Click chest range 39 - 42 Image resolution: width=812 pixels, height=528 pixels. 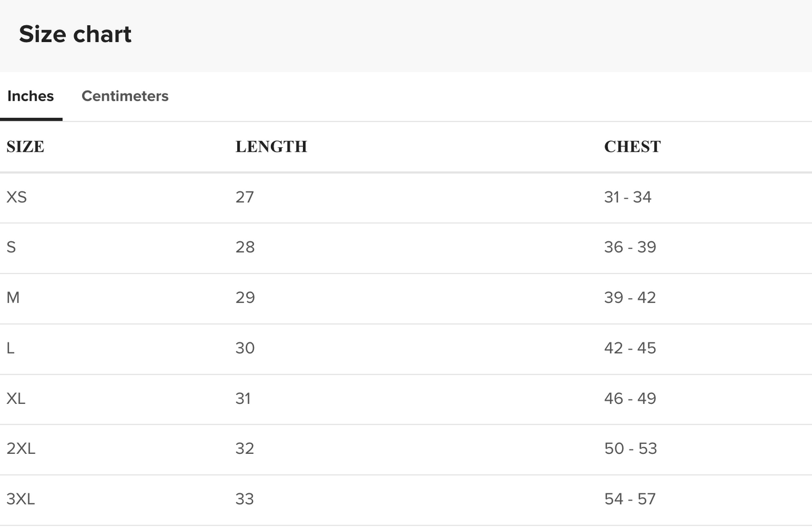pyautogui.click(x=630, y=298)
